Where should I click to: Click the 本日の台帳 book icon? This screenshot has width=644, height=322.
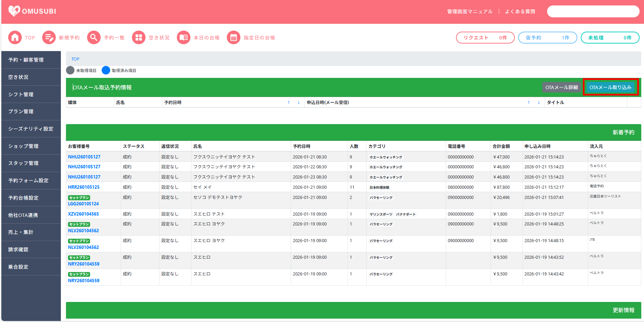tap(184, 37)
